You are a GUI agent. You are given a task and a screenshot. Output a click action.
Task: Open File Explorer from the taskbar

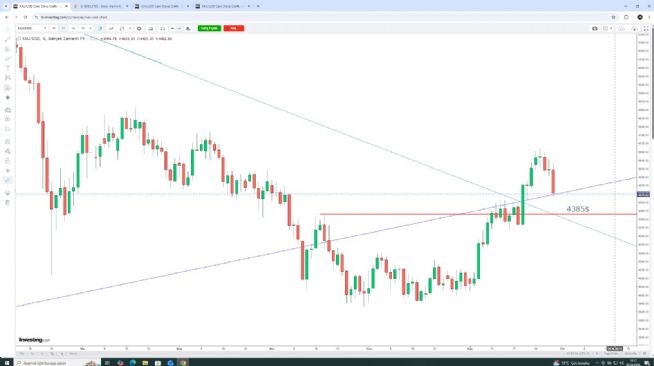[x=145, y=363]
